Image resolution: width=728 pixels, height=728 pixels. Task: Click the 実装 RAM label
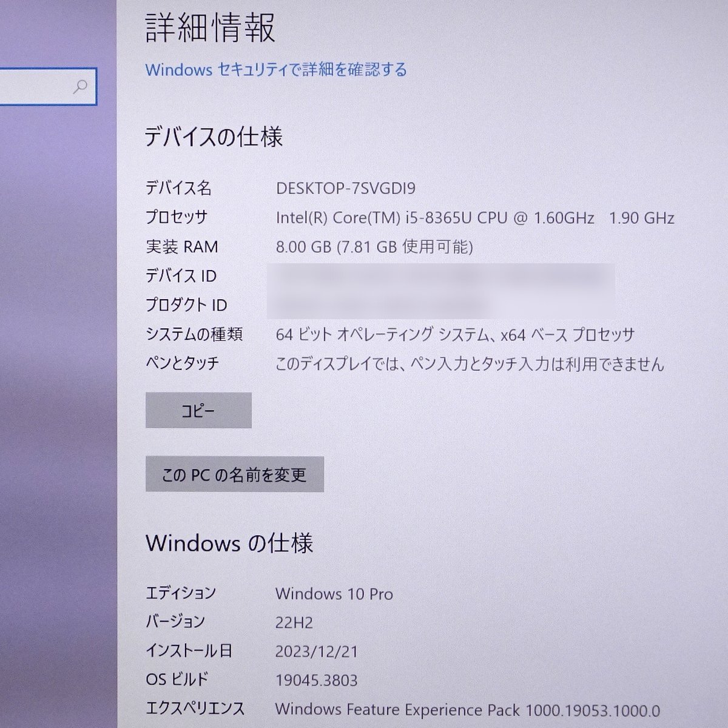181,247
